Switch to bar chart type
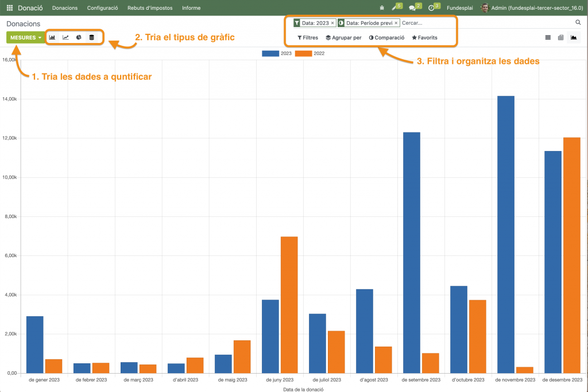588x392 pixels. [x=52, y=37]
